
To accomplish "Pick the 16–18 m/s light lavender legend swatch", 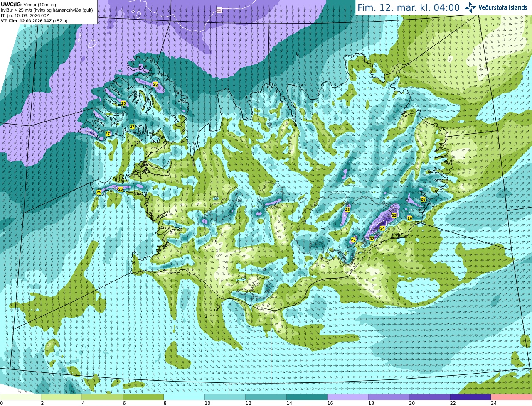I will point(348,397).
